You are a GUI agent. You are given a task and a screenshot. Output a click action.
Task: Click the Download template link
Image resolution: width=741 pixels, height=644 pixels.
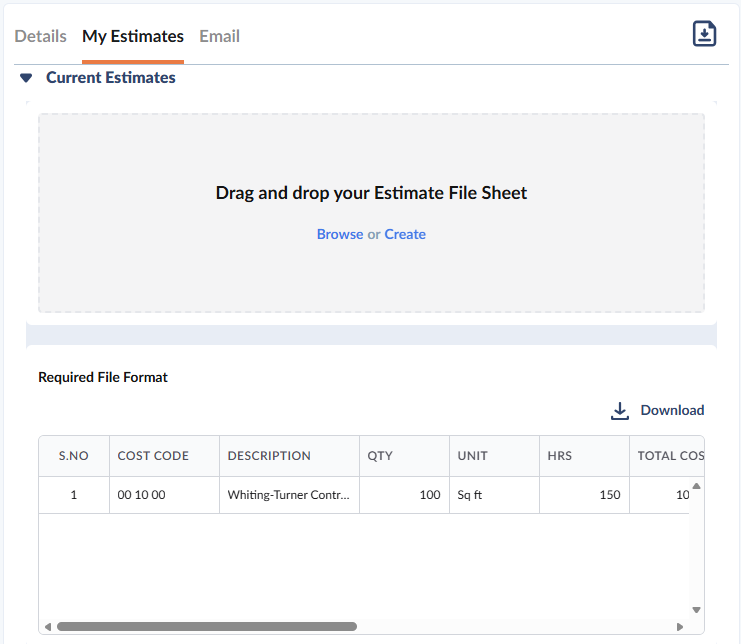[x=672, y=410]
